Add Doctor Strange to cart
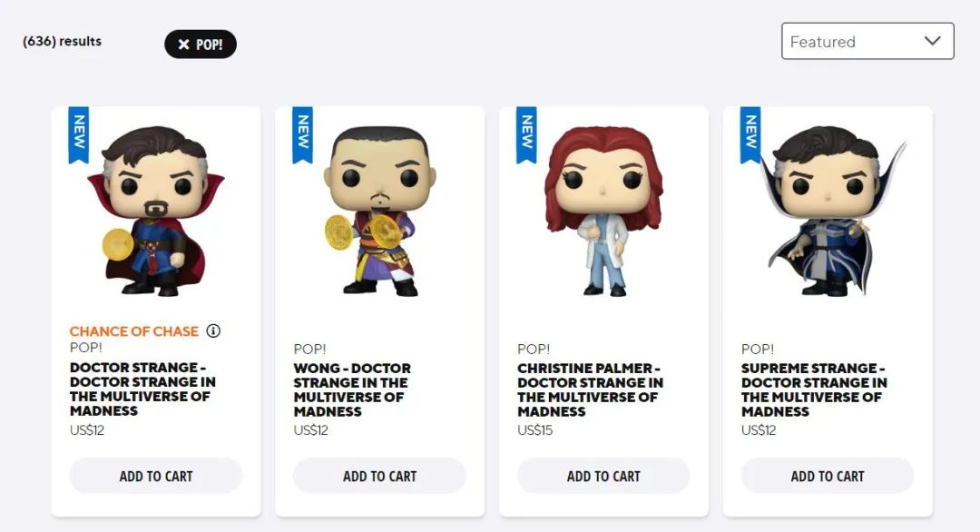The height and width of the screenshot is (532, 980). (156, 476)
